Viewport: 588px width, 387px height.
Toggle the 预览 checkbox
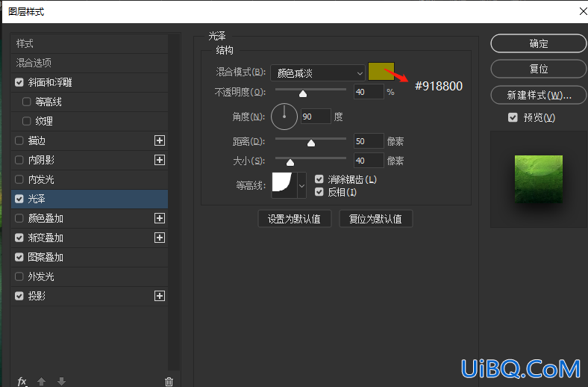(x=513, y=117)
